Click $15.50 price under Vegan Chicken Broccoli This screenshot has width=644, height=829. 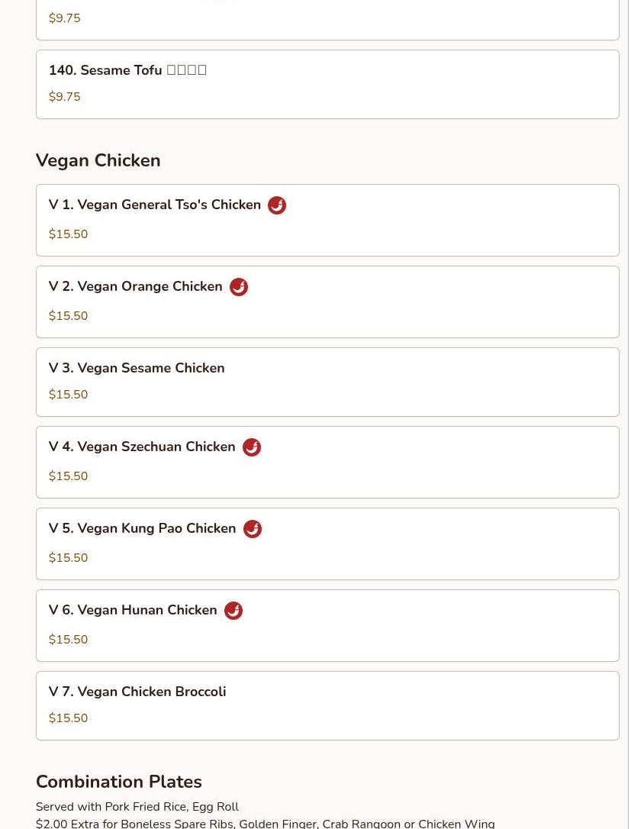[68, 718]
